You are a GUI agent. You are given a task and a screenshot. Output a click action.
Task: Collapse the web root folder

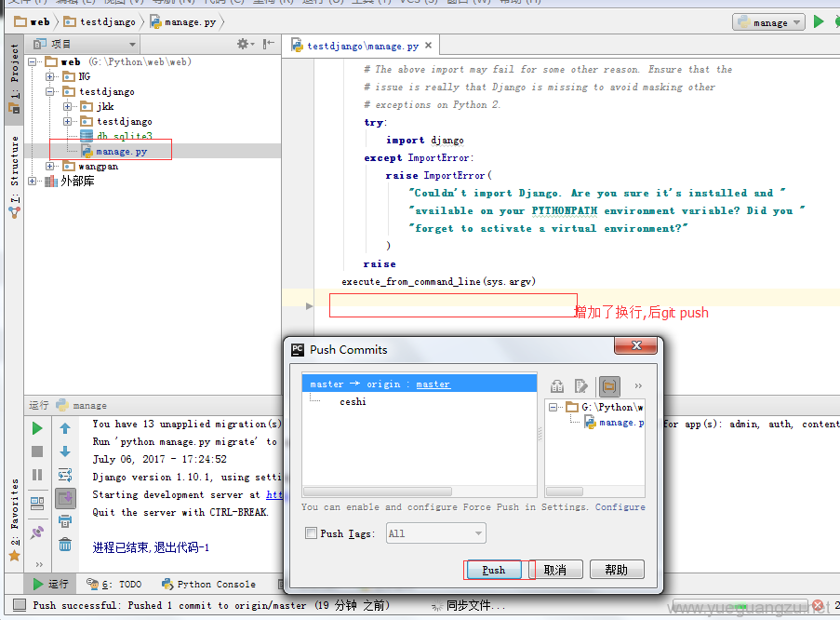[33, 62]
